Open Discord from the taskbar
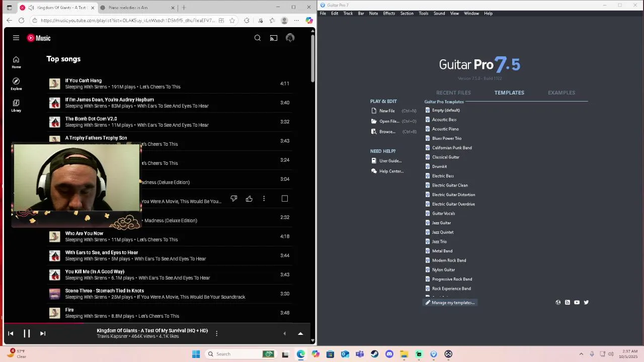644x362 pixels. [389, 354]
